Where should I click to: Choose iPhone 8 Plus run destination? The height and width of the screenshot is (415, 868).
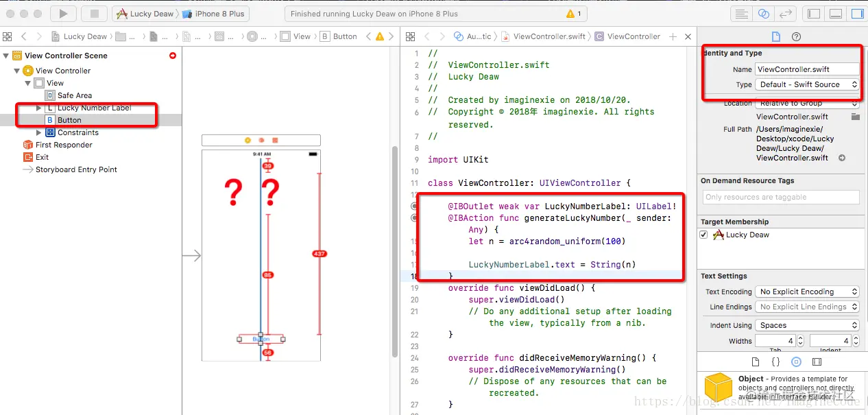tap(213, 14)
